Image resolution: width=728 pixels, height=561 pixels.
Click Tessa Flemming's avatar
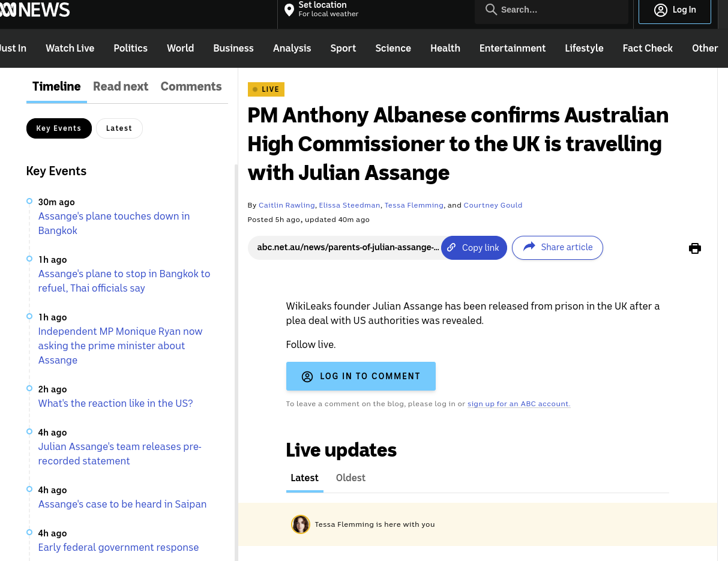pyautogui.click(x=301, y=524)
